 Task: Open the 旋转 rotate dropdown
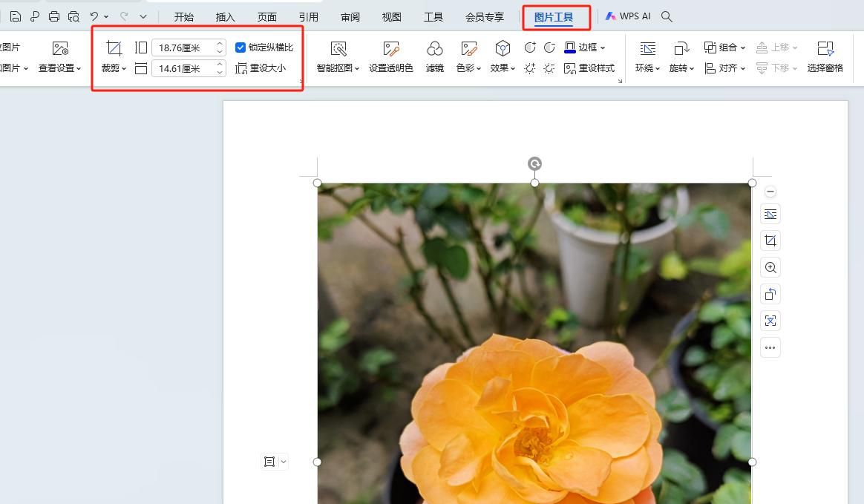point(681,57)
